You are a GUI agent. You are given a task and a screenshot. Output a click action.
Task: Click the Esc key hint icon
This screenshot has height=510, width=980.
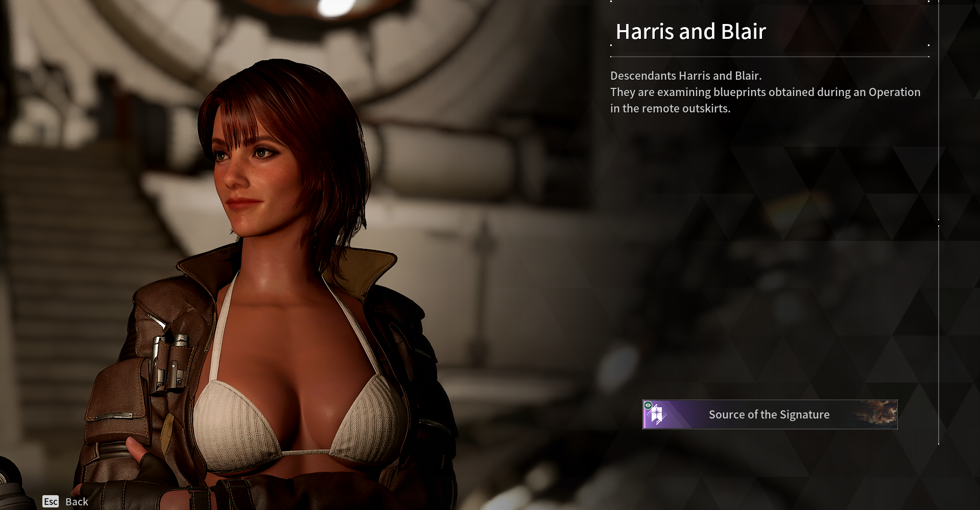coord(51,501)
